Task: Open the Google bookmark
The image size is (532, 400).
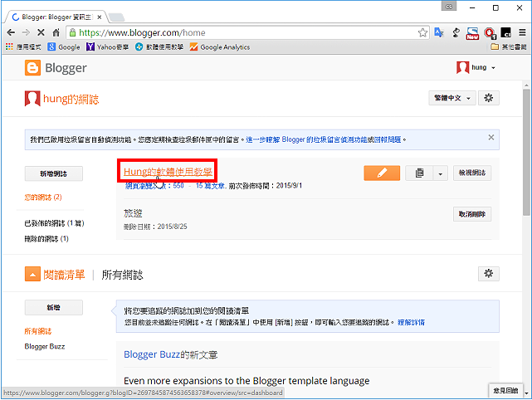Action: [x=64, y=46]
